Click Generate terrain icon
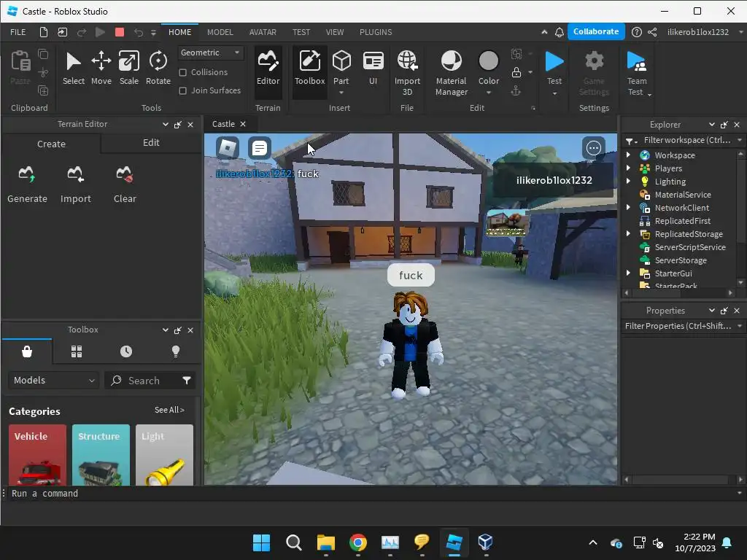 coord(27,184)
